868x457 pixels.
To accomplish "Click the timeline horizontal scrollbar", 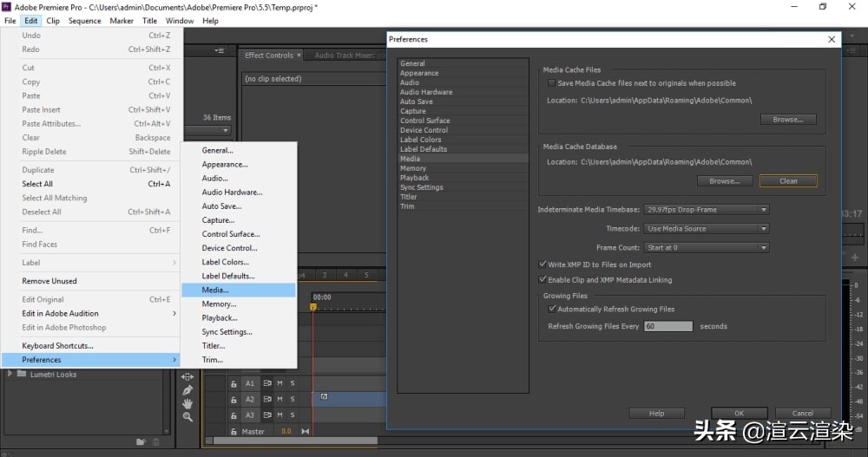I will (x=295, y=441).
